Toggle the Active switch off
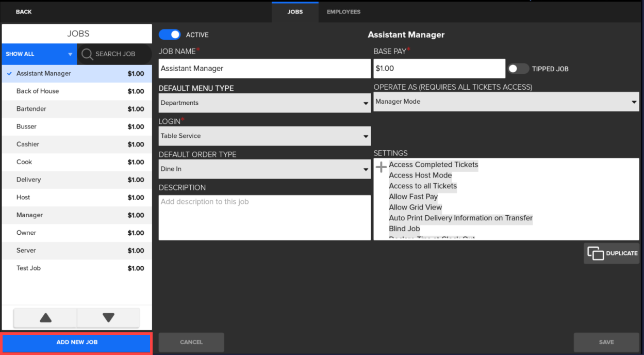The image size is (644, 355). click(170, 35)
